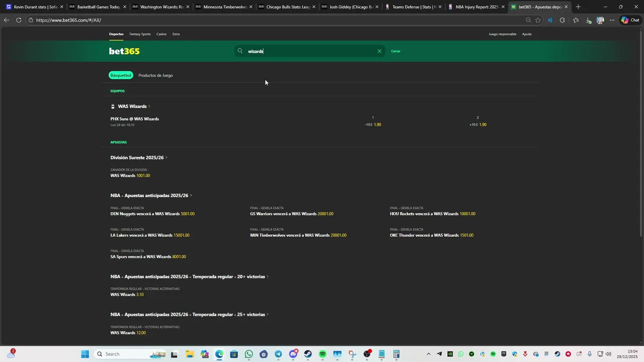
Task: Select LA Lakers vencerá a WAS Wizards 15001.00
Action: click(150, 235)
